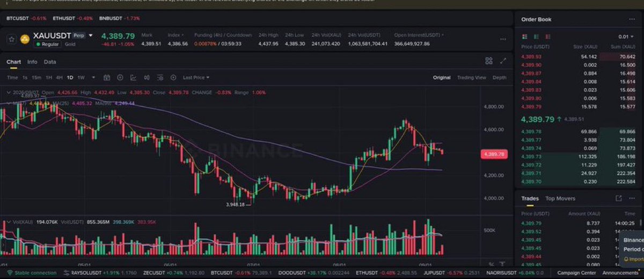Select the Time line-chart option
644x279 pixels.
pyautogui.click(x=12, y=77)
